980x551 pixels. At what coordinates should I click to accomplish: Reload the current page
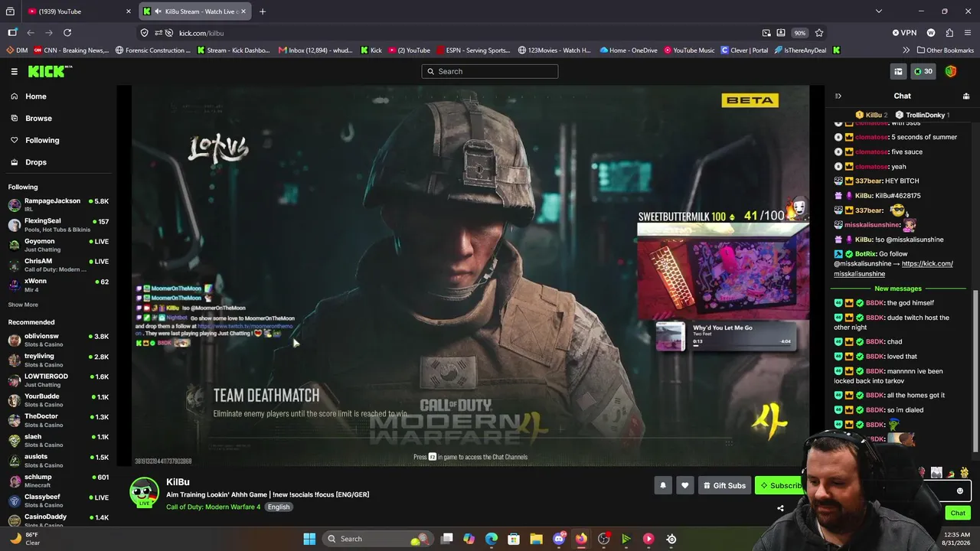(67, 33)
